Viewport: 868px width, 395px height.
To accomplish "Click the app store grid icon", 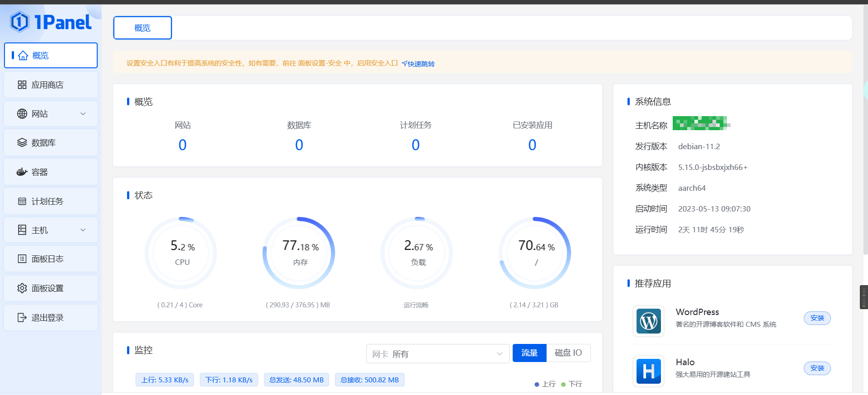I will (x=22, y=85).
